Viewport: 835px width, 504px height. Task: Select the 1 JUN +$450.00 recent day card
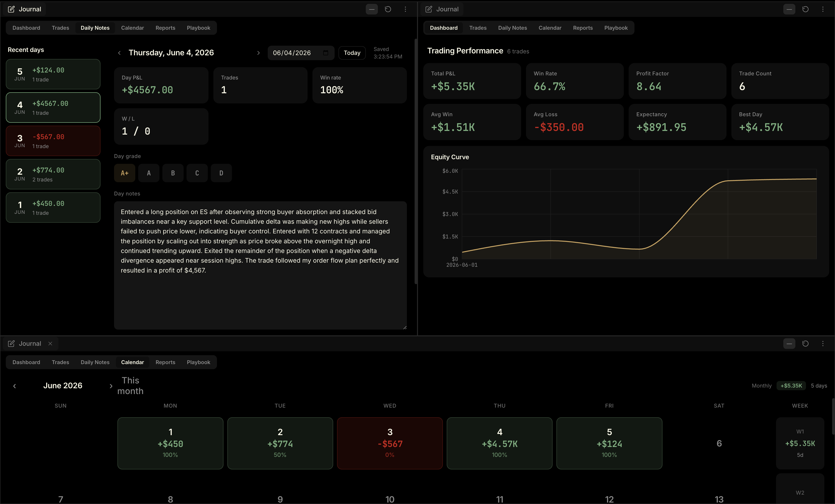tap(53, 208)
